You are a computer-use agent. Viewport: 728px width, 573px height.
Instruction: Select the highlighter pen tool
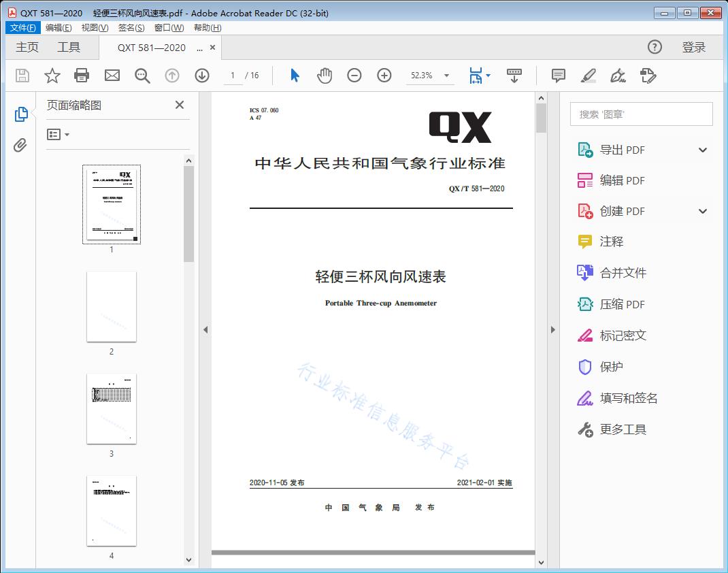(589, 76)
